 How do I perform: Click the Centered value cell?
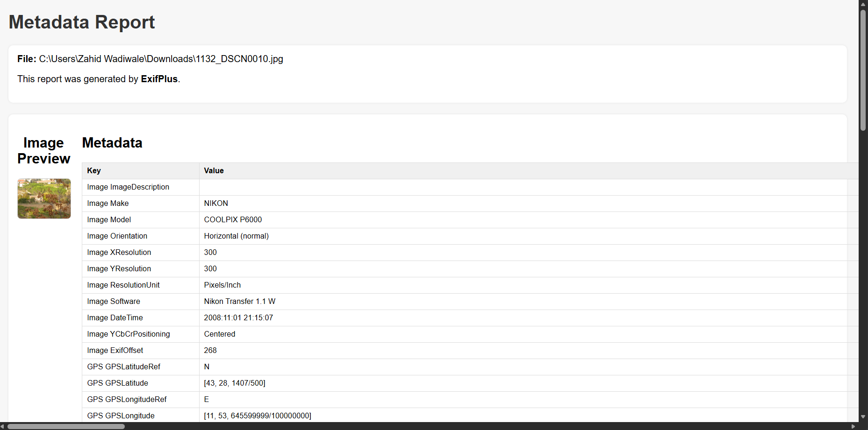coord(529,334)
